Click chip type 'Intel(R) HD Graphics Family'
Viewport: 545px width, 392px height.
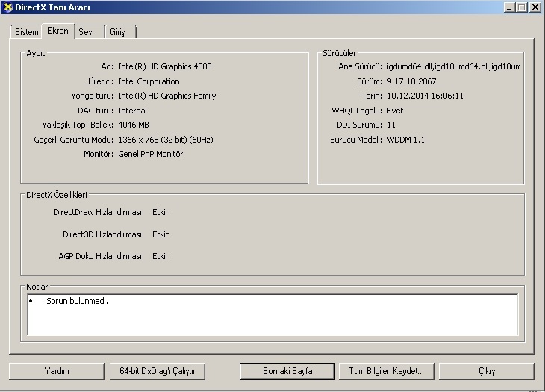pyautogui.click(x=166, y=96)
